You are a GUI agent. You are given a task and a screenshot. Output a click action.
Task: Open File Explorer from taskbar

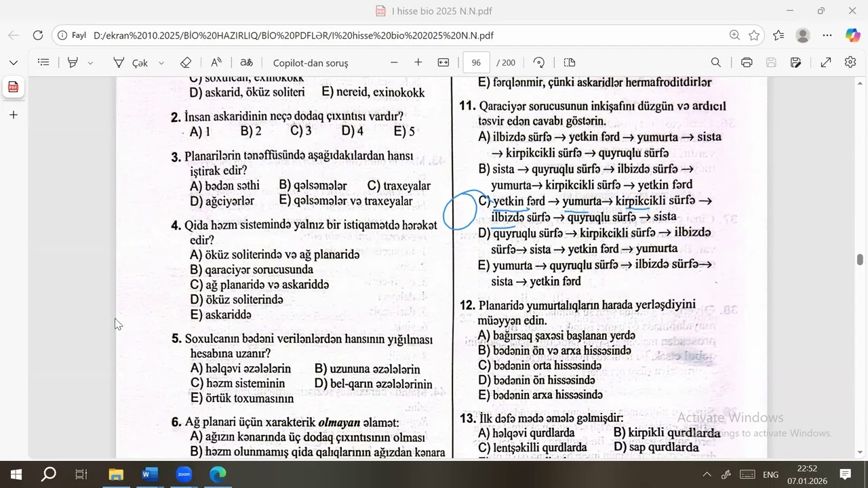[116, 474]
